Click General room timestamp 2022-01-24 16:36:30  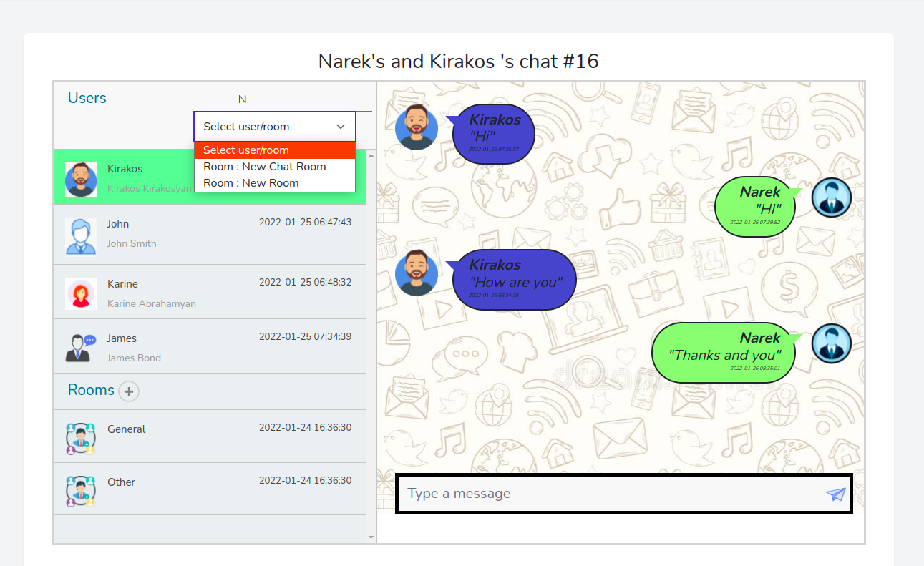[306, 428]
